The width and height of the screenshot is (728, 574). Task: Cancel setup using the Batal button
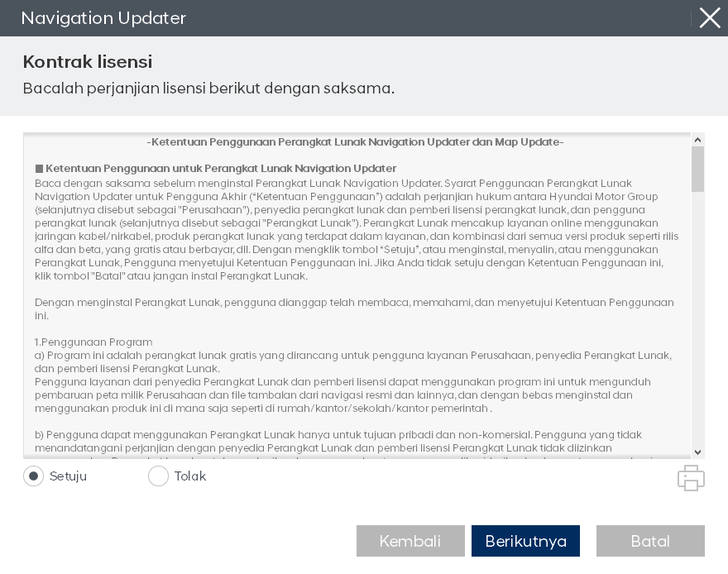click(x=650, y=541)
